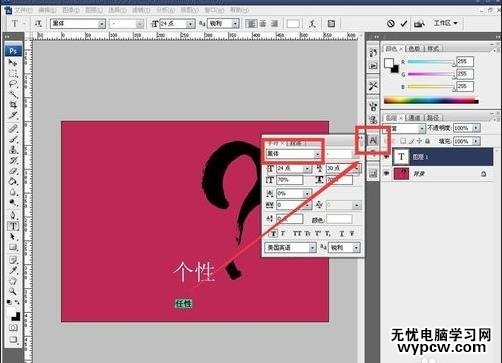Select the Rectangular Marquee tool
The width and height of the screenshot is (502, 363).
click(x=13, y=73)
